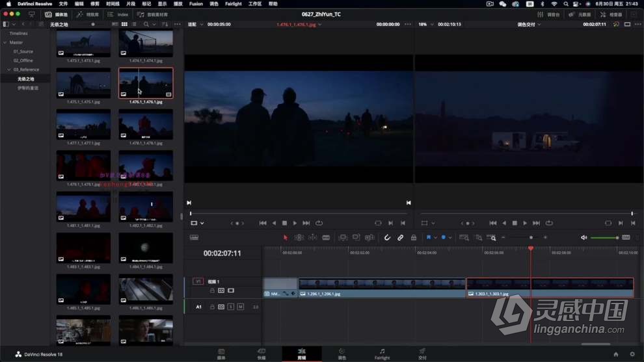Click the insert clip icon
644x362 pixels.
(x=343, y=238)
